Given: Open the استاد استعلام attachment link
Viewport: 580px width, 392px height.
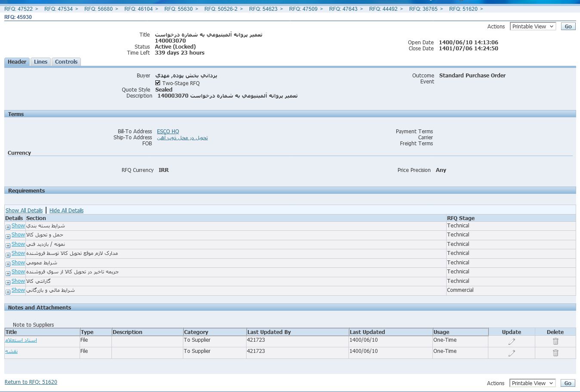Looking at the screenshot, I should tap(21, 340).
